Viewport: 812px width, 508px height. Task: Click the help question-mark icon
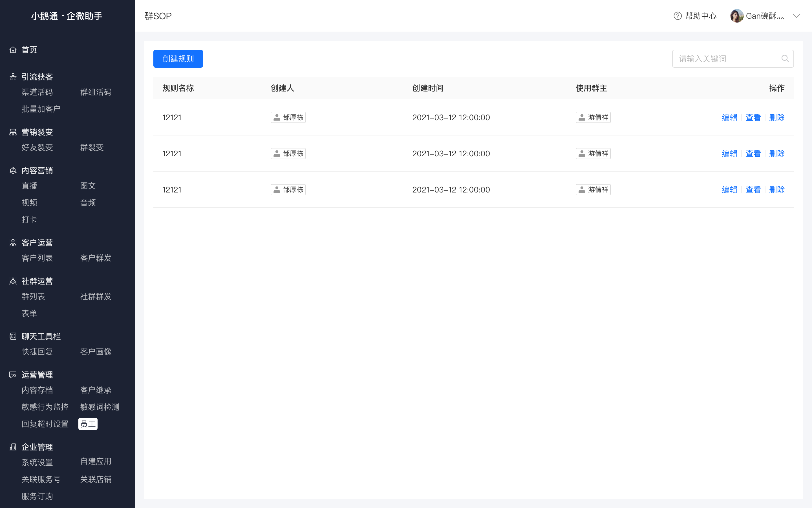pyautogui.click(x=678, y=16)
